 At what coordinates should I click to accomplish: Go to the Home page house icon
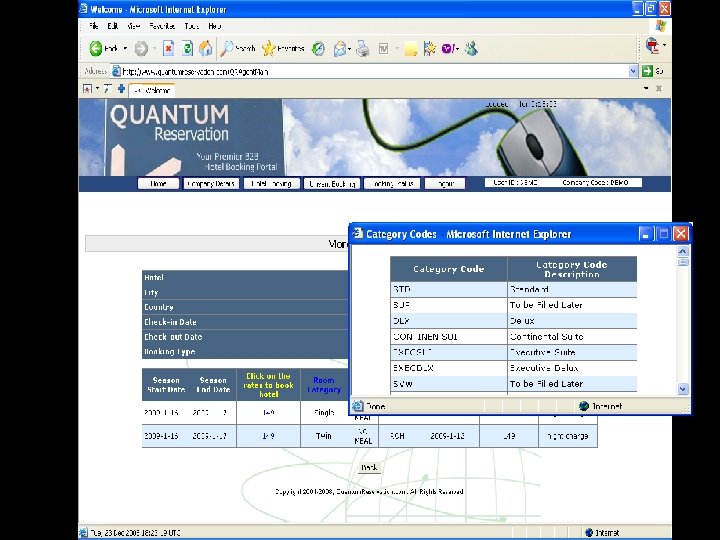pos(206,48)
